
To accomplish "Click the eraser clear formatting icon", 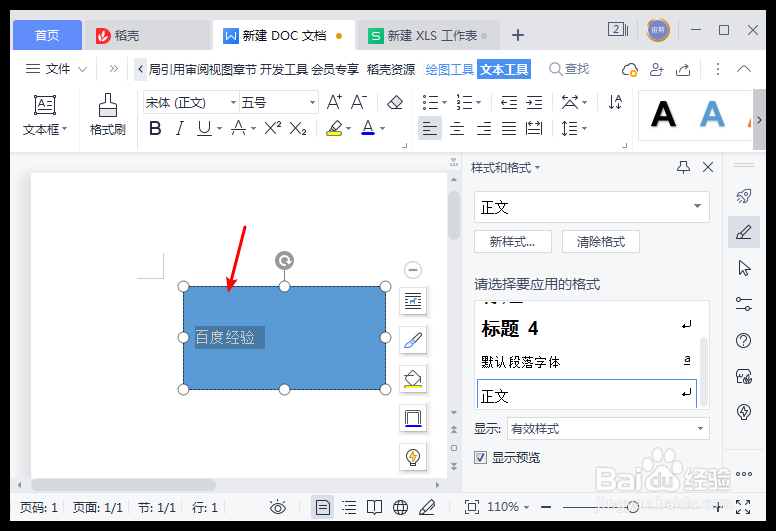I will coord(395,102).
